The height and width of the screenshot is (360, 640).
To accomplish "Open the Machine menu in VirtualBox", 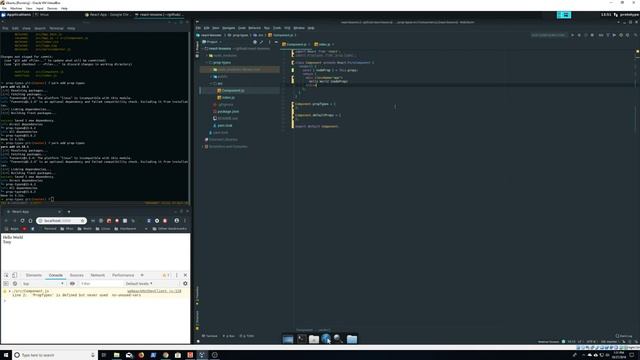I will (16, 8).
